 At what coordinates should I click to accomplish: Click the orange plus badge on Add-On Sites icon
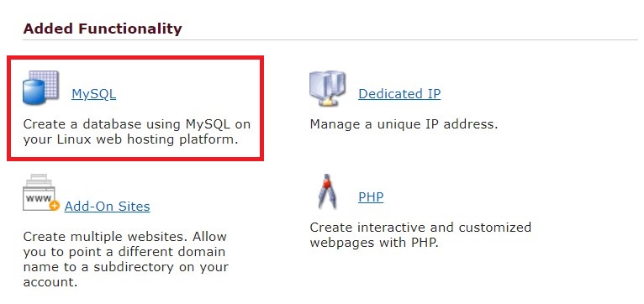[54, 206]
